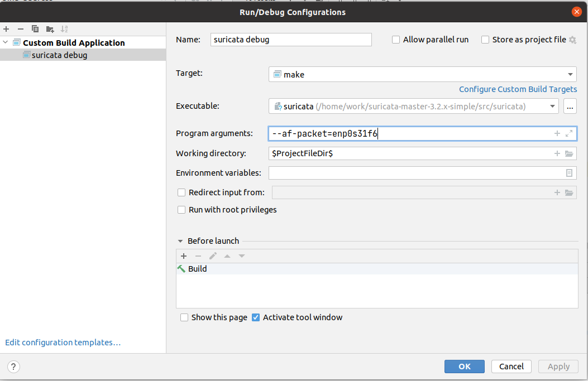The height and width of the screenshot is (381, 588).
Task: Uncheck Activate tool window
Action: pos(256,317)
